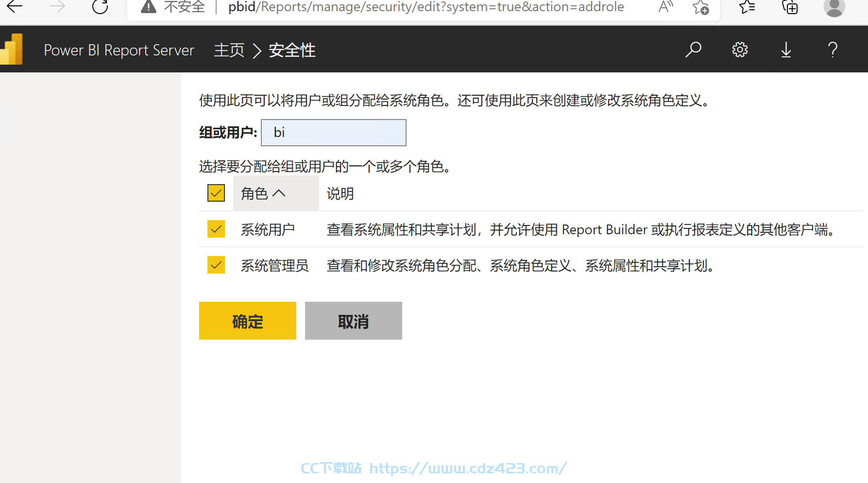Open the favorites list icon
The height and width of the screenshot is (483, 868).
pos(747,7)
